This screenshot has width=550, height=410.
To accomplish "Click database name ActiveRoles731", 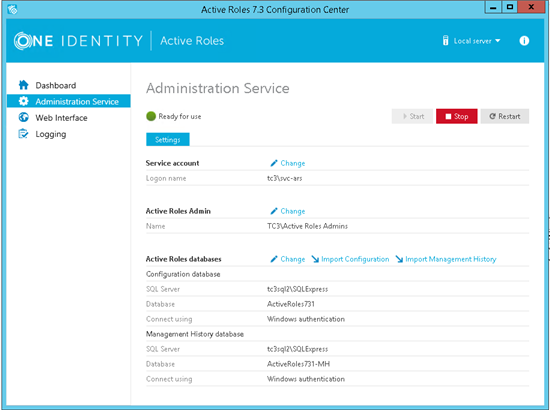I will (290, 304).
